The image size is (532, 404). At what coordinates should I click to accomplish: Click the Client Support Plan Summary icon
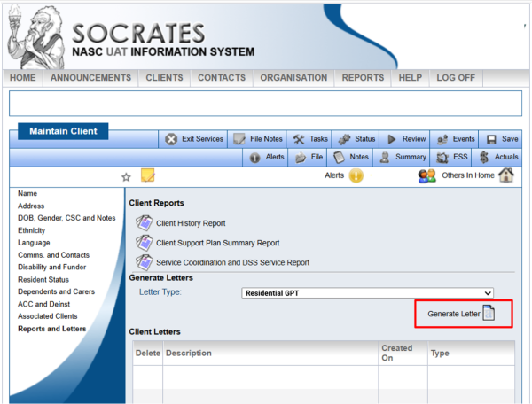pyautogui.click(x=145, y=243)
